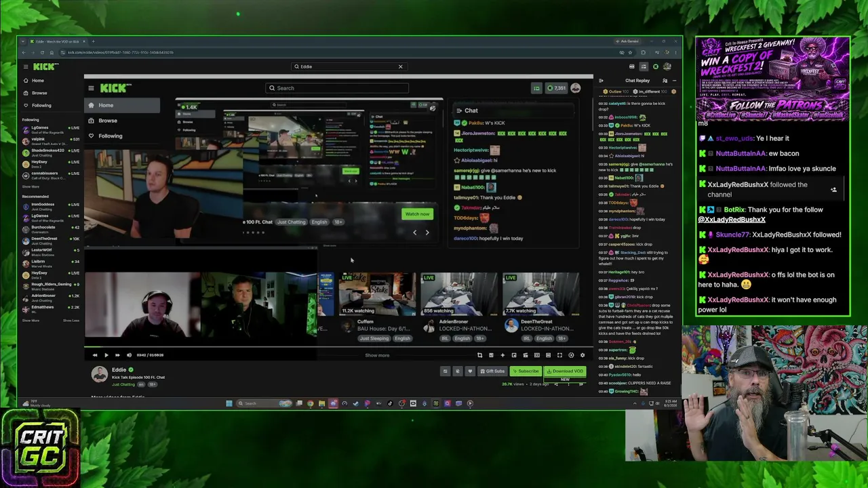The width and height of the screenshot is (868, 488).
Task: Collapse the Chat Replay panel
Action: (601, 81)
